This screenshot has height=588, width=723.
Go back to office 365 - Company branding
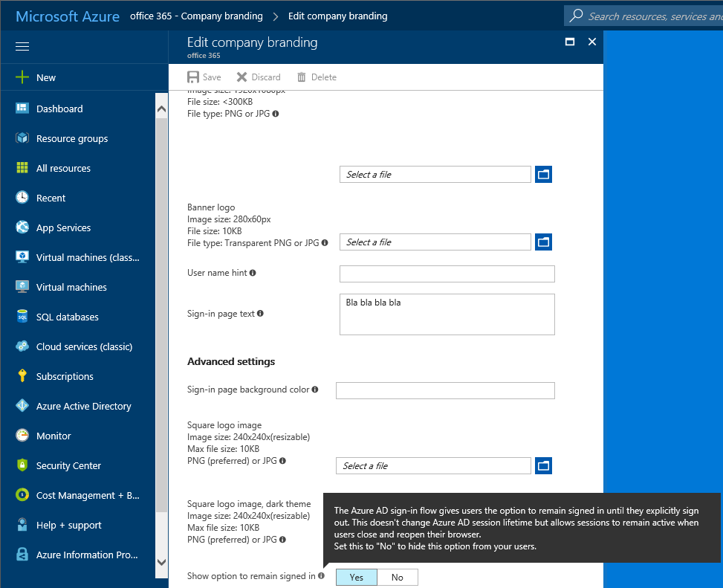pos(196,16)
